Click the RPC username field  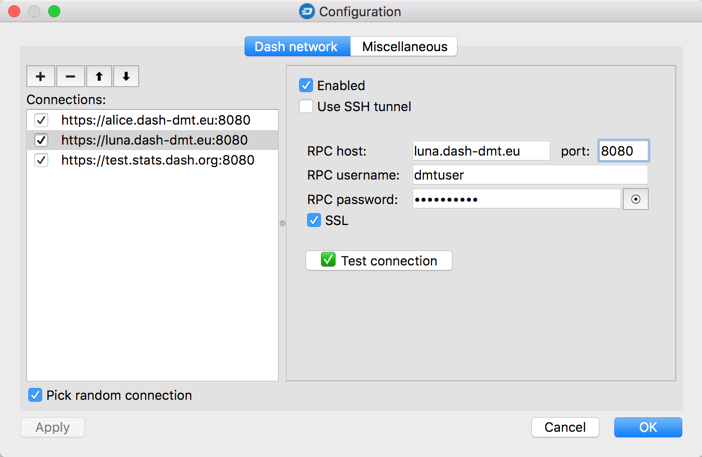pos(530,175)
